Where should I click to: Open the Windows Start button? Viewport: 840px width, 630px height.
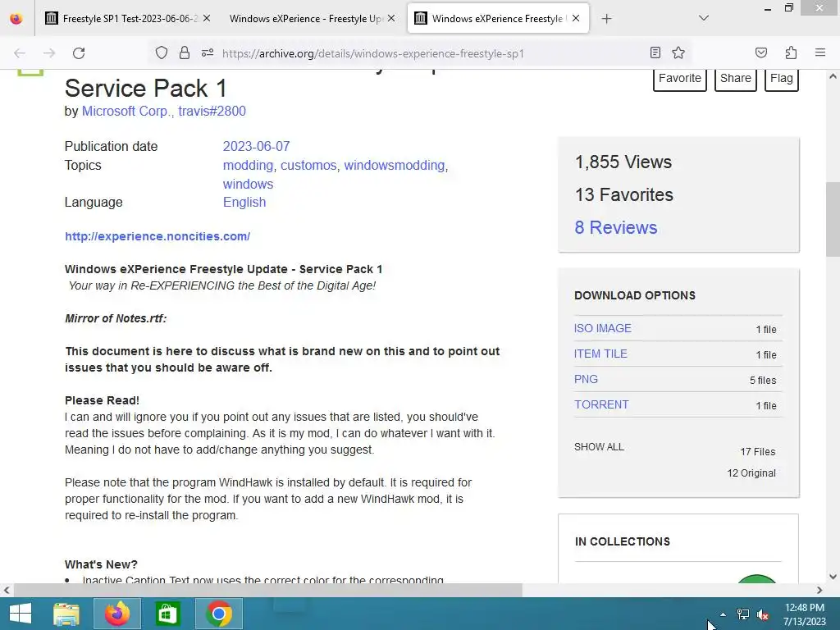click(x=21, y=614)
